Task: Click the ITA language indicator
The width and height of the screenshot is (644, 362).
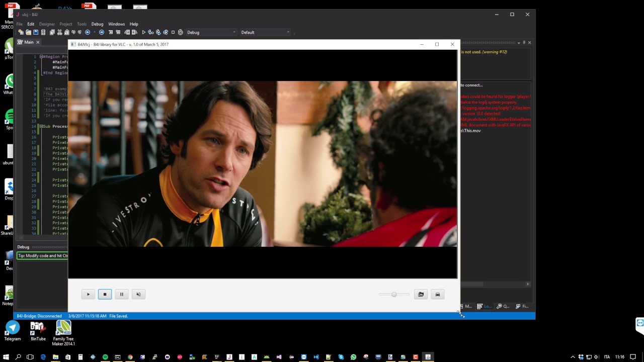Action: pos(607,357)
